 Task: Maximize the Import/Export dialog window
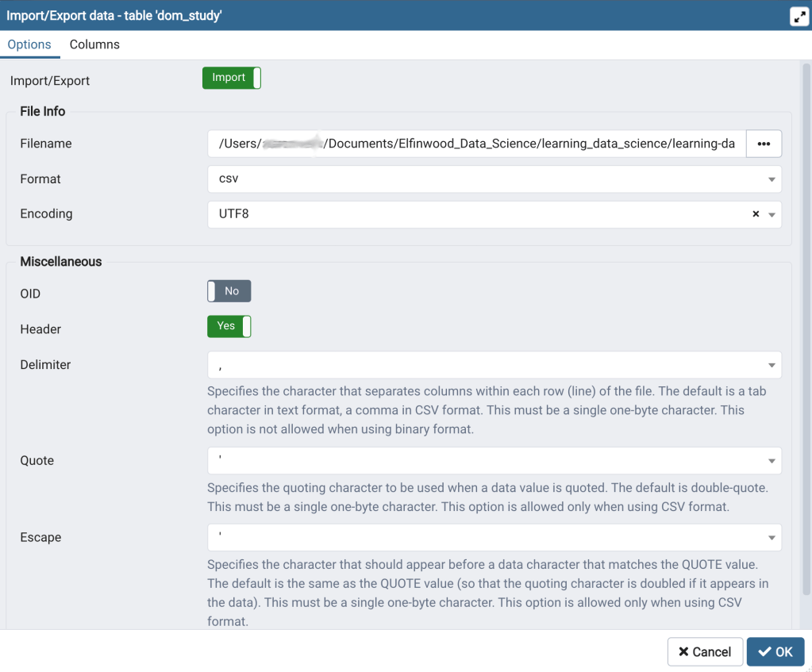point(799,17)
